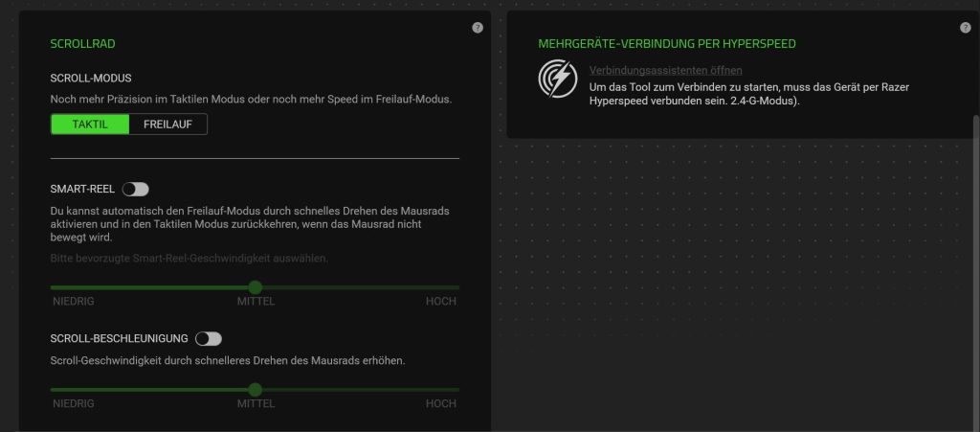This screenshot has width=980, height=432.
Task: Set scroll acceleration to MITTEL label
Action: click(256, 404)
